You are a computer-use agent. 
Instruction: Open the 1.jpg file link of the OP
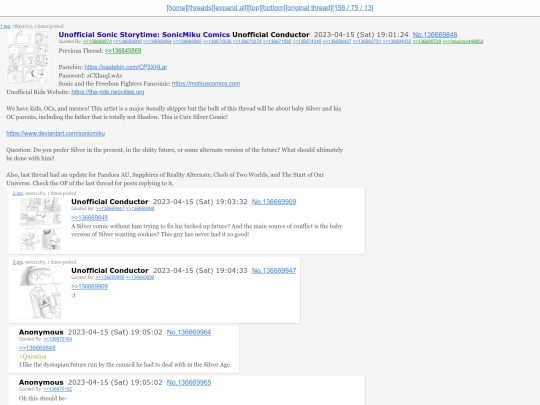click(5, 26)
